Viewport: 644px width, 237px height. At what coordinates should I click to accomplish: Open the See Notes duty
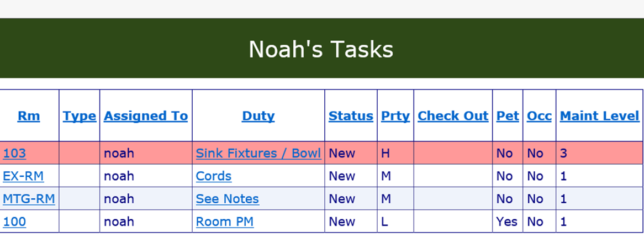tap(228, 199)
